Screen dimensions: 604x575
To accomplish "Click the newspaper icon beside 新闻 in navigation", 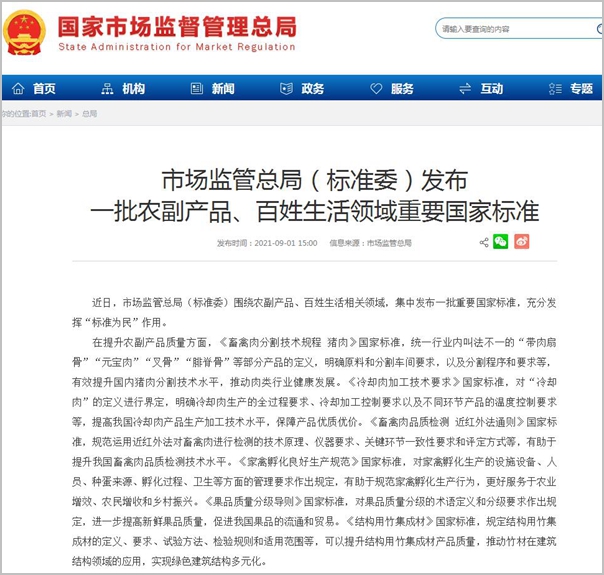I will pos(194,89).
